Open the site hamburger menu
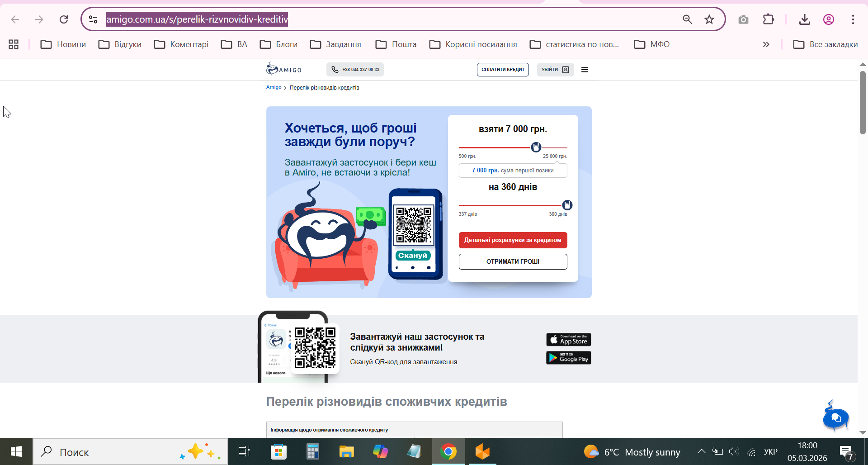Screen dimensions: 868x465 coord(585,70)
